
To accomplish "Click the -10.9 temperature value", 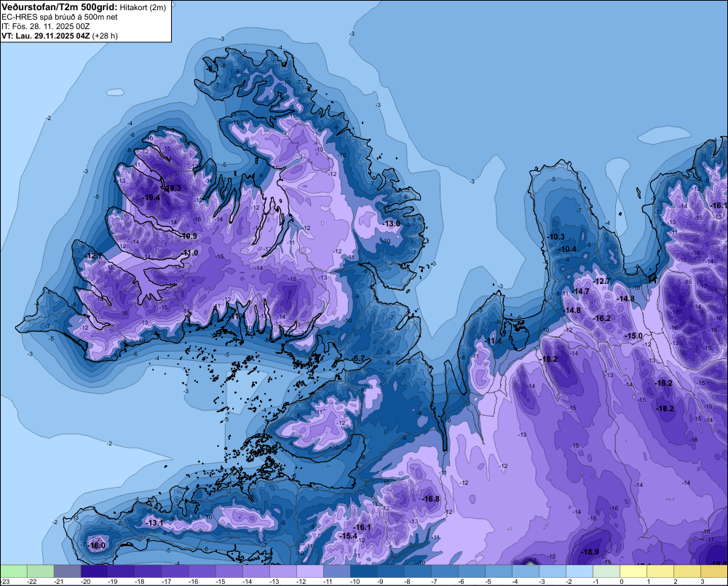I will click(x=189, y=236).
